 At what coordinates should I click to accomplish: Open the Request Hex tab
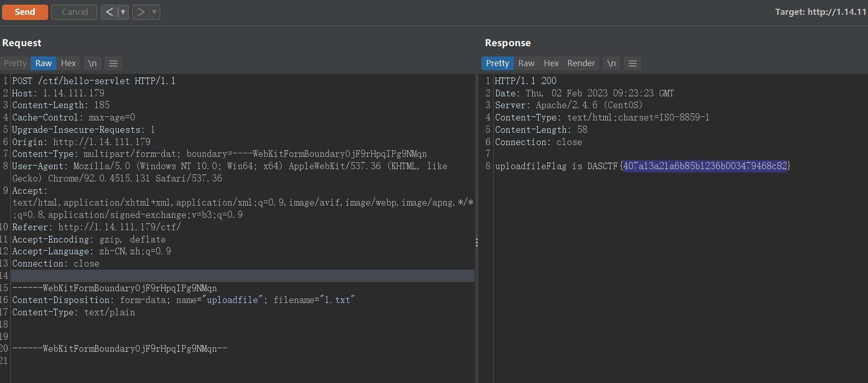click(68, 63)
